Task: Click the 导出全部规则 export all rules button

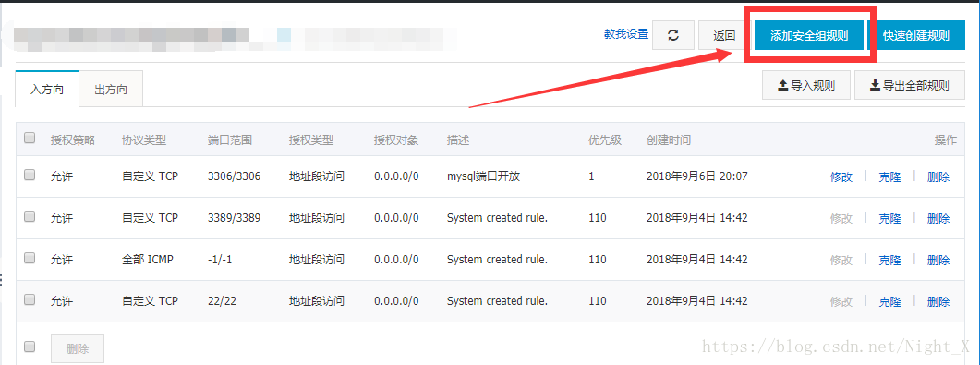Action: pyautogui.click(x=910, y=86)
